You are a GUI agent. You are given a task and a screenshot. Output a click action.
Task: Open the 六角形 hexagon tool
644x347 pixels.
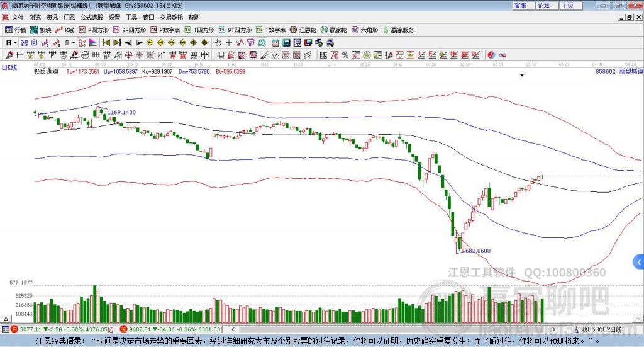point(365,30)
